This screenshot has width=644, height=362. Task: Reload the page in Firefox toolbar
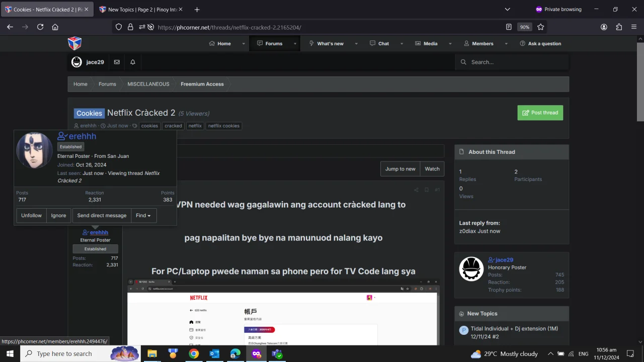[x=40, y=27]
